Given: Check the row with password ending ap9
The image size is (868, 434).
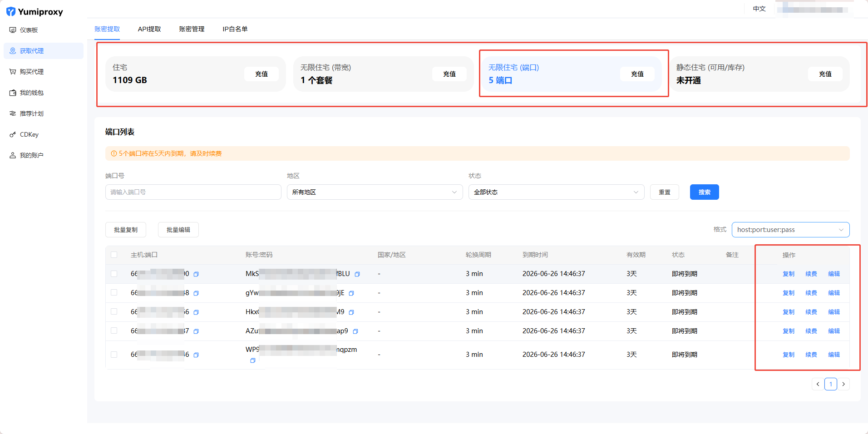Looking at the screenshot, I should click(x=114, y=331).
